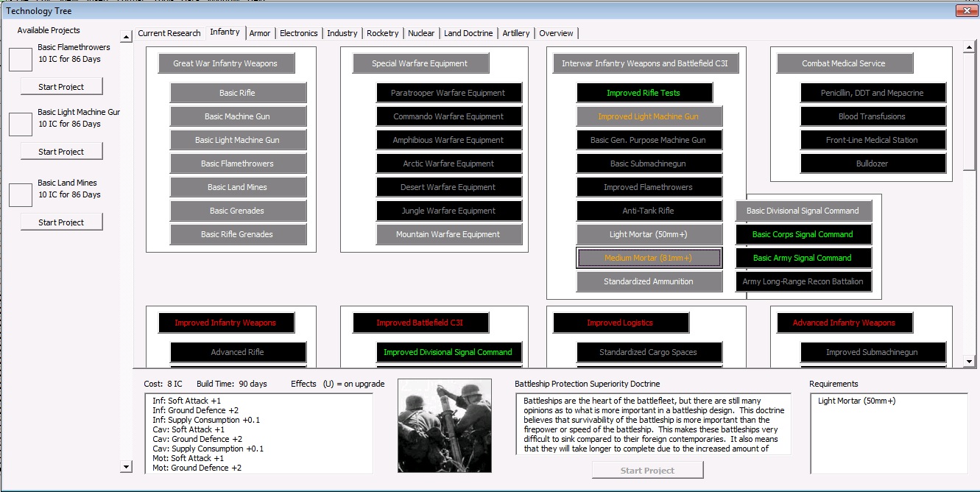Select the Penicillin, DDT and Mepacrine technology
Image resolution: width=980 pixels, height=492 pixels.
873,92
